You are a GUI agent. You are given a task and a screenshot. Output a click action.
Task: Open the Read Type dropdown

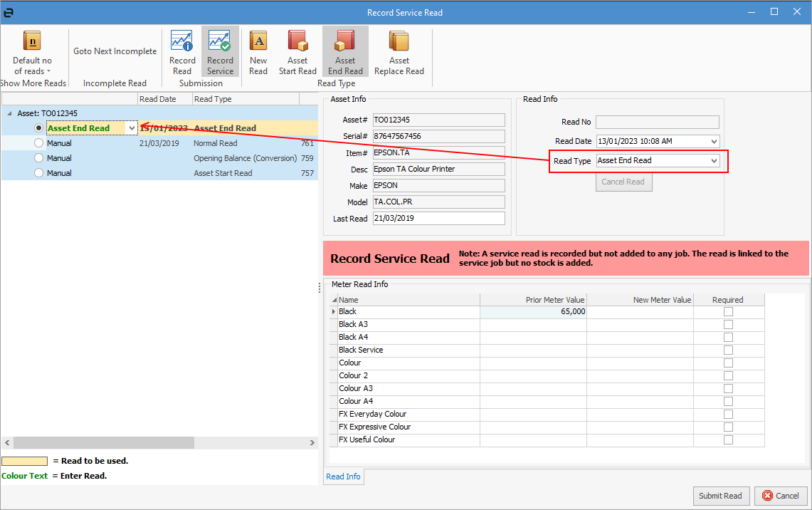click(714, 161)
